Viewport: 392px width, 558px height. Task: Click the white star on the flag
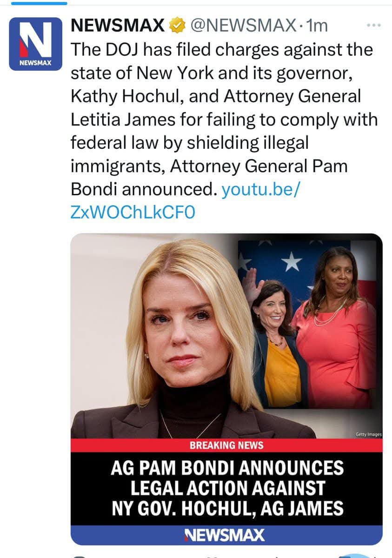[292, 262]
